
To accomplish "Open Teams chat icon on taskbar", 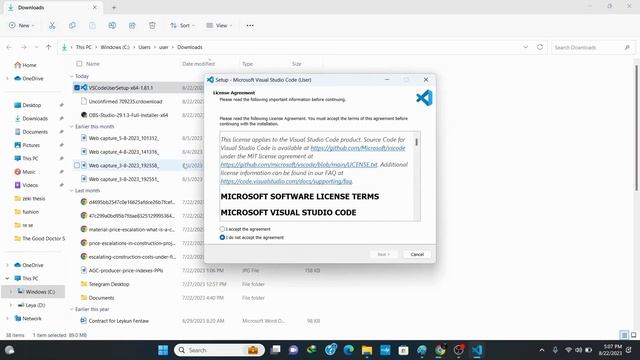I will [293, 350].
